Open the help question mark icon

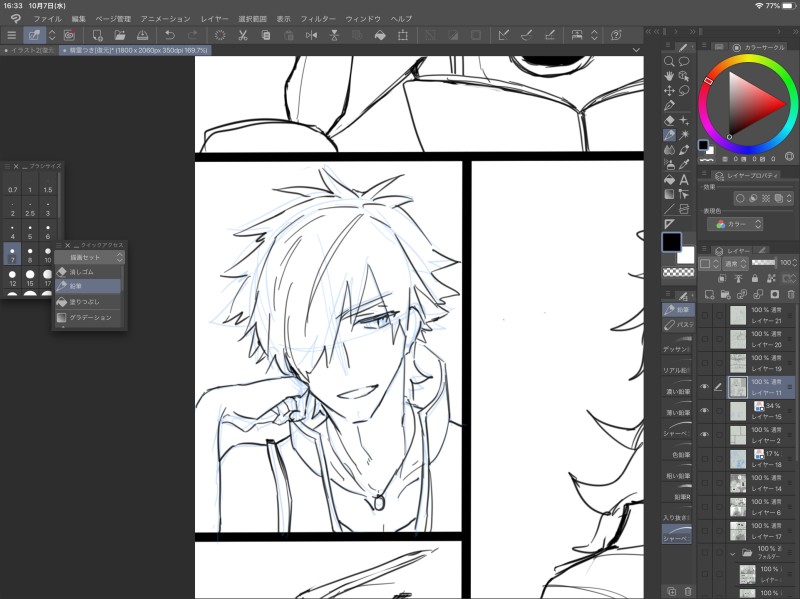tap(616, 35)
